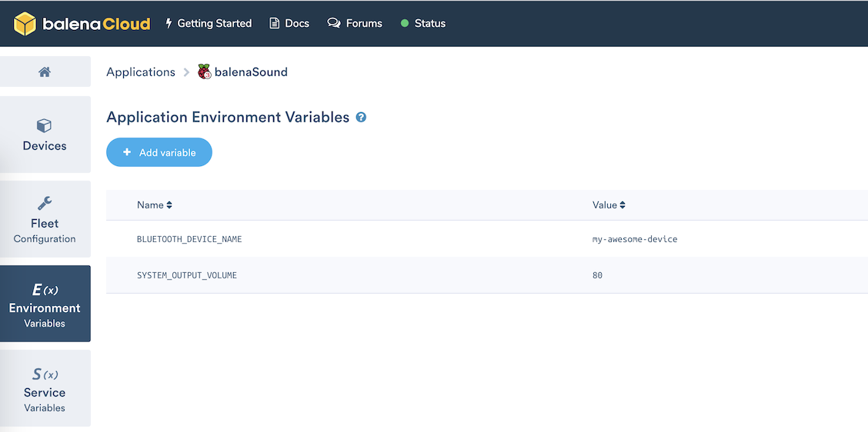The height and width of the screenshot is (432, 868).
Task: Select the Environment Variables sidebar tab
Action: coord(45,304)
